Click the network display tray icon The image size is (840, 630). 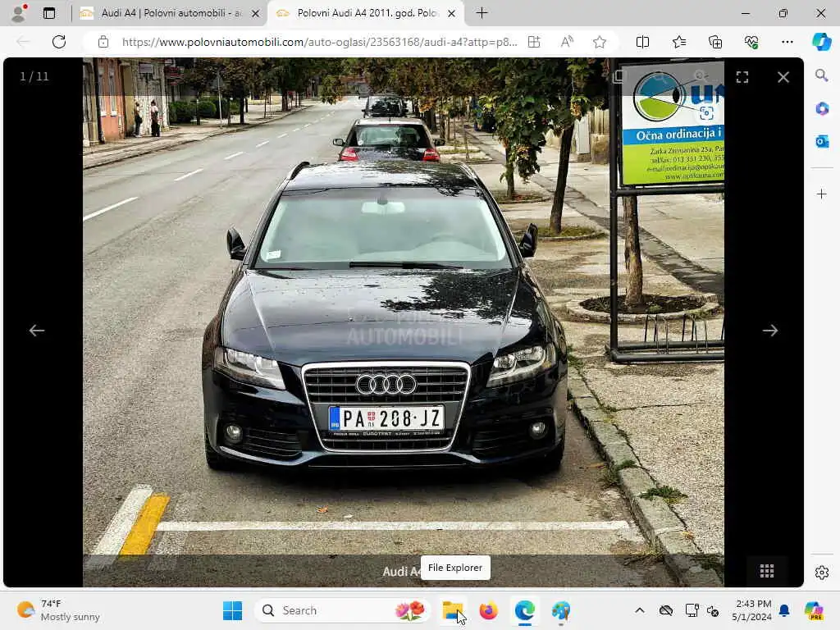pos(692,610)
